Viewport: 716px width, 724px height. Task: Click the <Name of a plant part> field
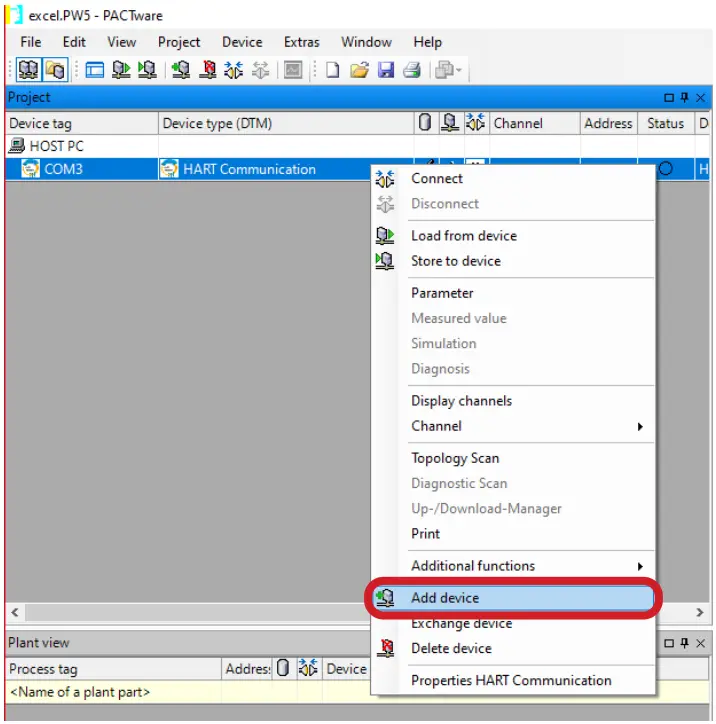pos(114,692)
